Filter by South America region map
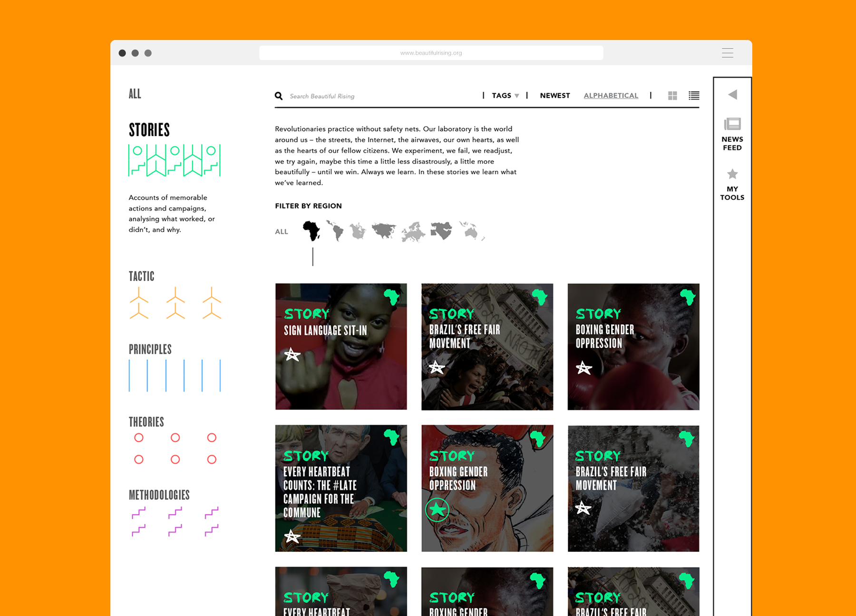The width and height of the screenshot is (856, 616). coord(335,231)
